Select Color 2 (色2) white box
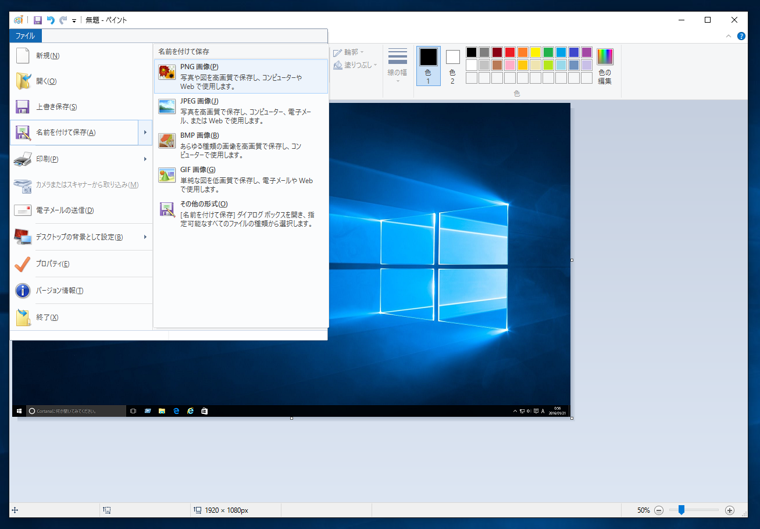 (x=452, y=66)
